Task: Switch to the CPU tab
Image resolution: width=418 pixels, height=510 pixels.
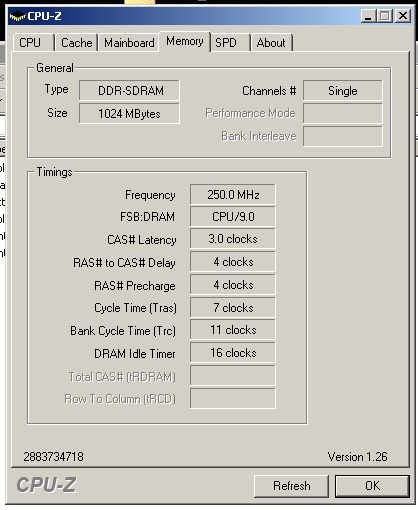Action: click(x=33, y=43)
